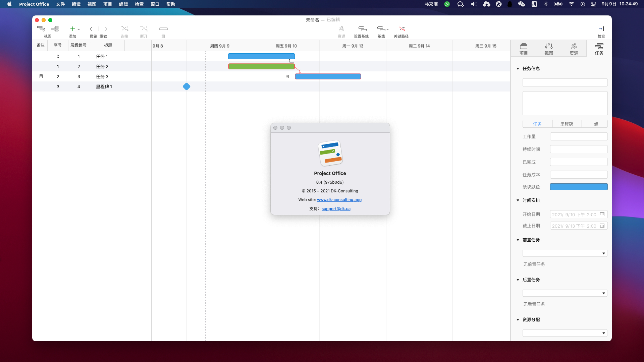Click the 标题 column header
This screenshot has width=644, height=362.
click(x=108, y=45)
